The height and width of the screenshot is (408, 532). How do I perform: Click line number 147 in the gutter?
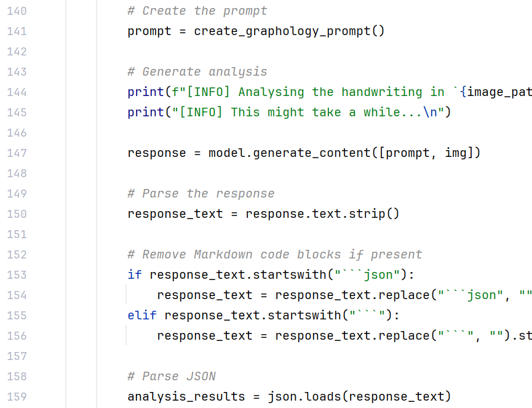tap(17, 153)
